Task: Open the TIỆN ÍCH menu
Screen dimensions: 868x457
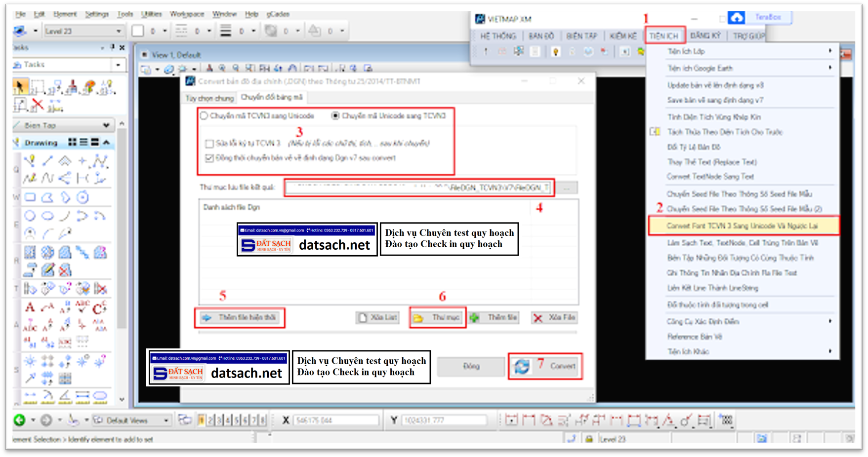Action: click(x=664, y=35)
